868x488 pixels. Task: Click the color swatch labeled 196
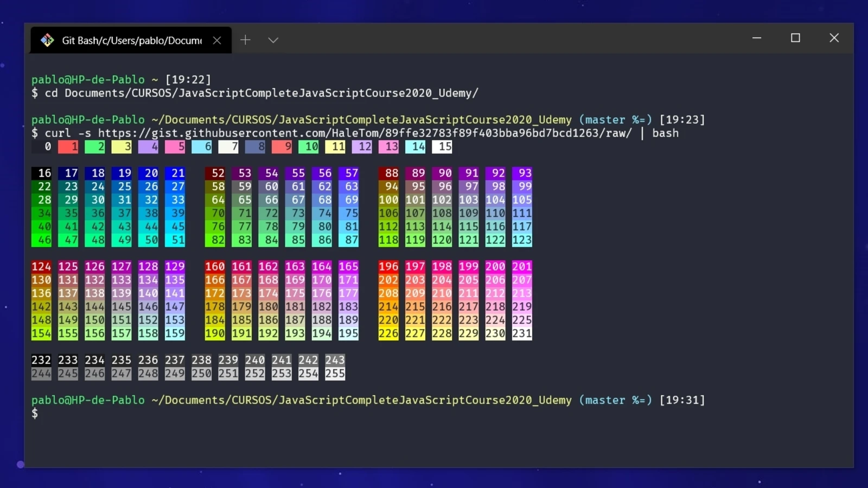(388, 267)
